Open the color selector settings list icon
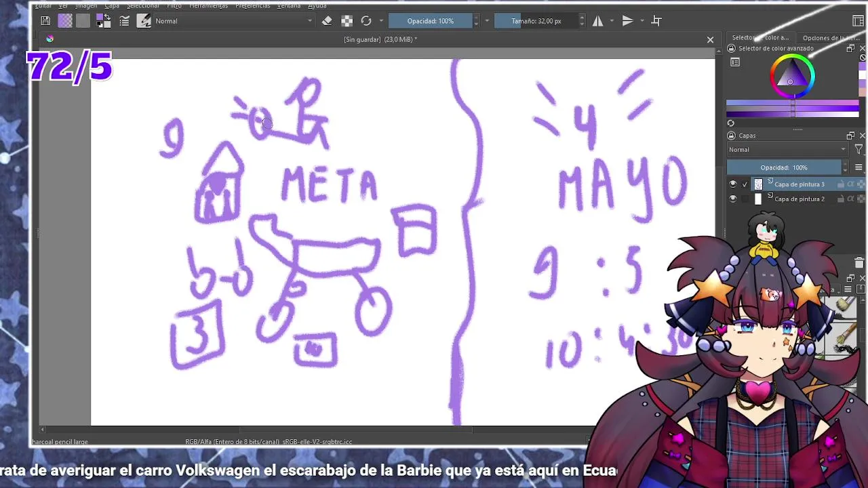The image size is (868, 488). [x=735, y=62]
